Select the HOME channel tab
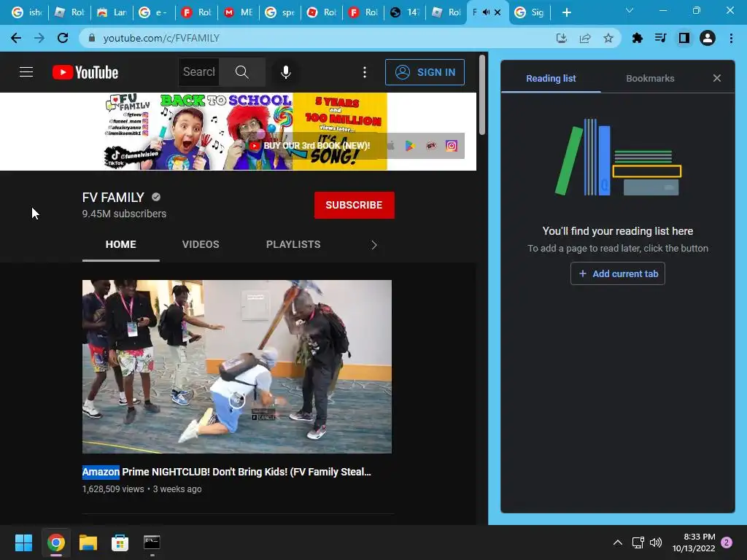Screen dimensions: 747x560 click(120, 244)
